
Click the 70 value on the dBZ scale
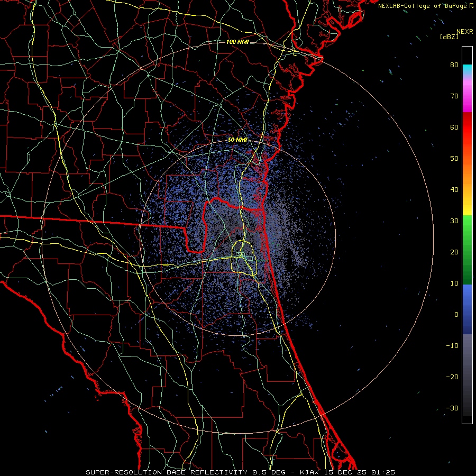tap(454, 96)
